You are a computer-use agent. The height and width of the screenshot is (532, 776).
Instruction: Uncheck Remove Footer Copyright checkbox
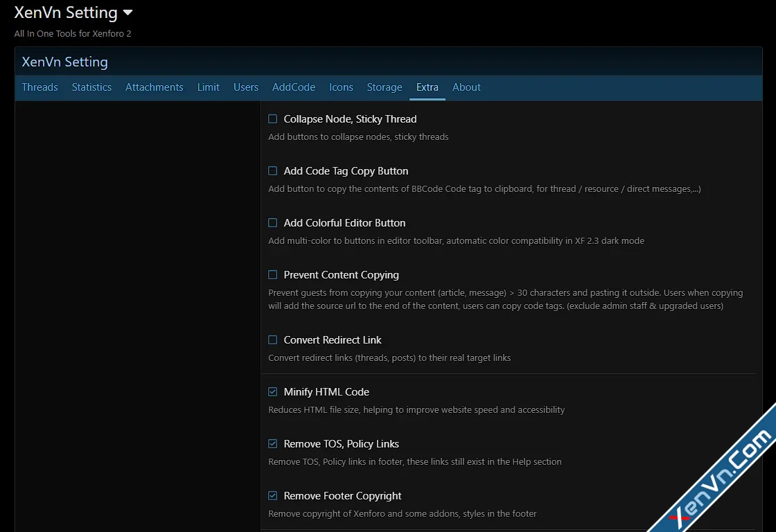pyautogui.click(x=273, y=496)
